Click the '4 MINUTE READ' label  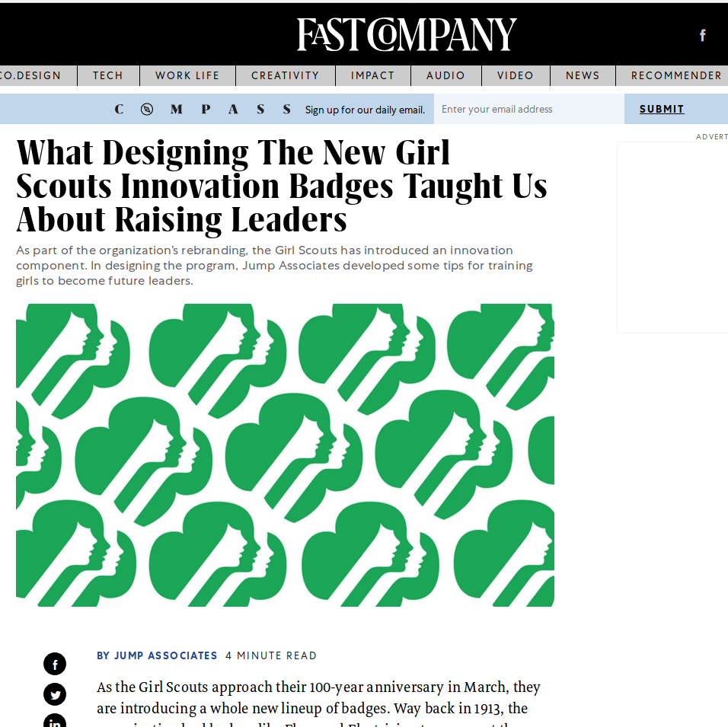pyautogui.click(x=271, y=655)
